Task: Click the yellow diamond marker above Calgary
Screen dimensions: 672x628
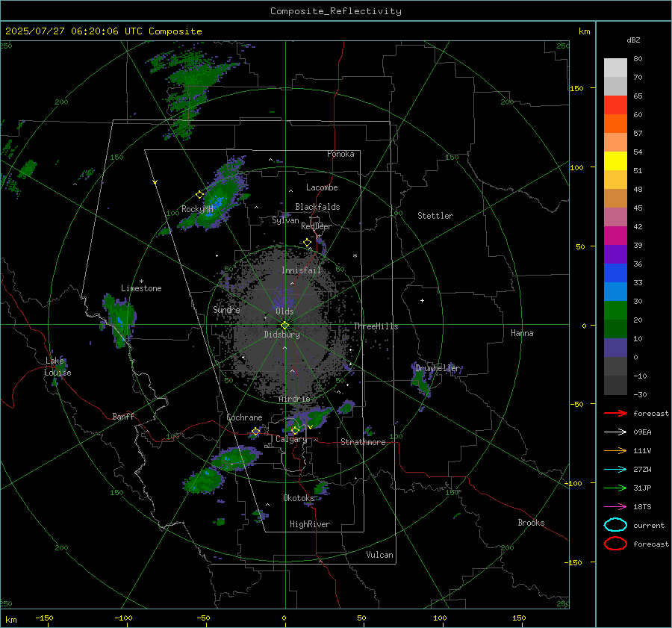Action: click(x=295, y=430)
